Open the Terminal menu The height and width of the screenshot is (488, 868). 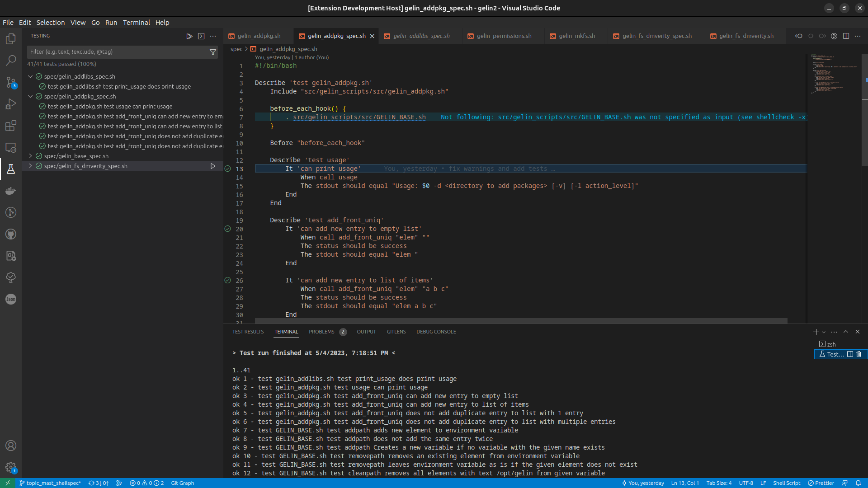click(x=136, y=23)
